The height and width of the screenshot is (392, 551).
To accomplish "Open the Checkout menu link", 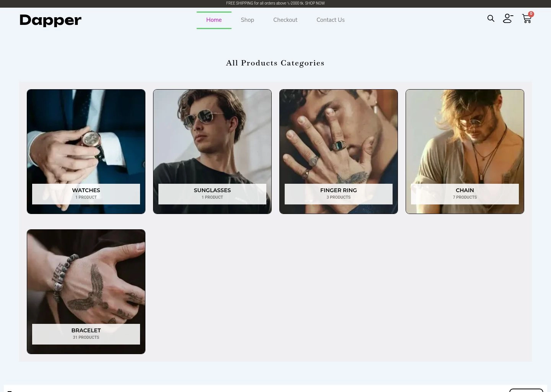I will (285, 20).
